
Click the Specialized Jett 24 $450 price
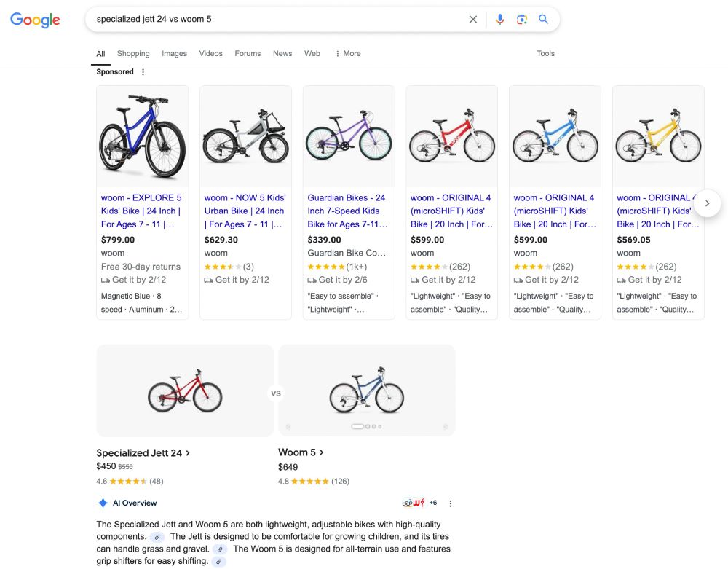tap(106, 466)
